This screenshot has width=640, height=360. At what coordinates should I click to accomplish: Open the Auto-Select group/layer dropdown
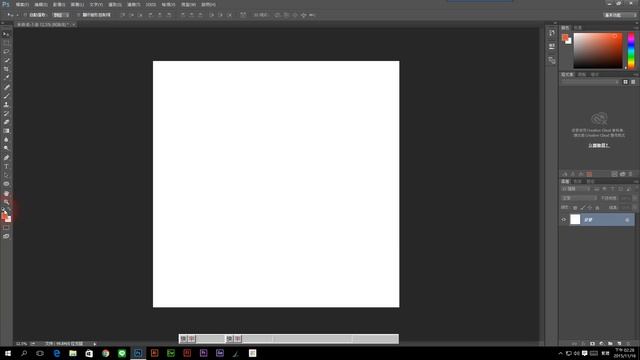[60, 15]
